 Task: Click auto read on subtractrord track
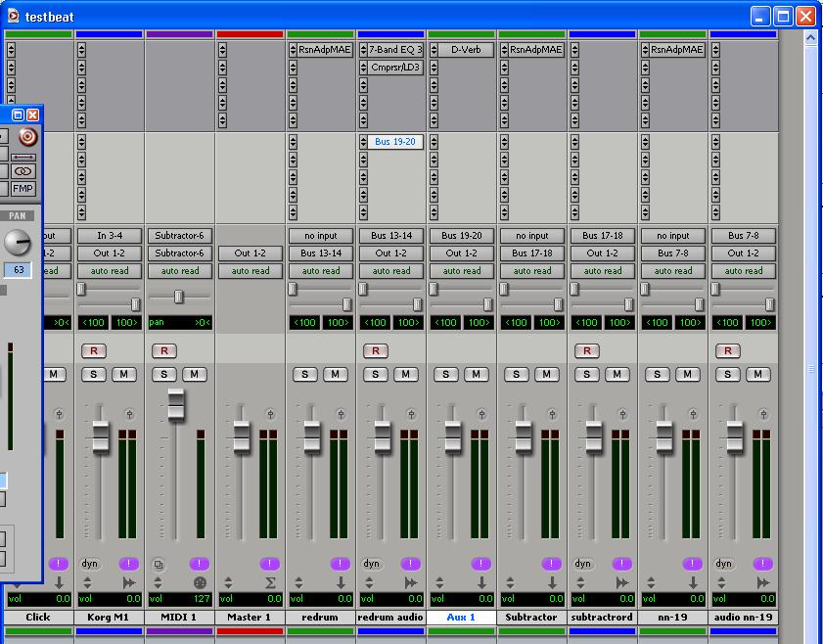[x=603, y=271]
